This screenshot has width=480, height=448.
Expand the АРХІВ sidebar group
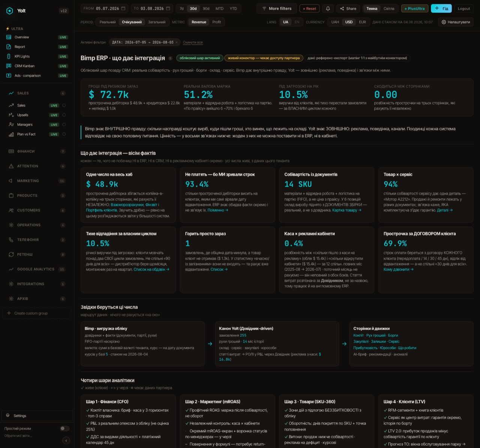pyautogui.click(x=37, y=299)
